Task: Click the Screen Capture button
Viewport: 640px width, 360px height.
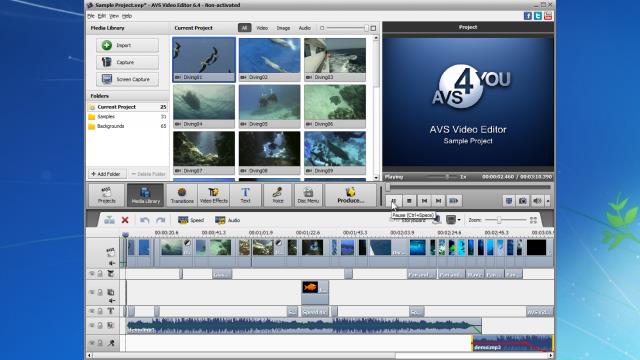Action: click(x=127, y=79)
